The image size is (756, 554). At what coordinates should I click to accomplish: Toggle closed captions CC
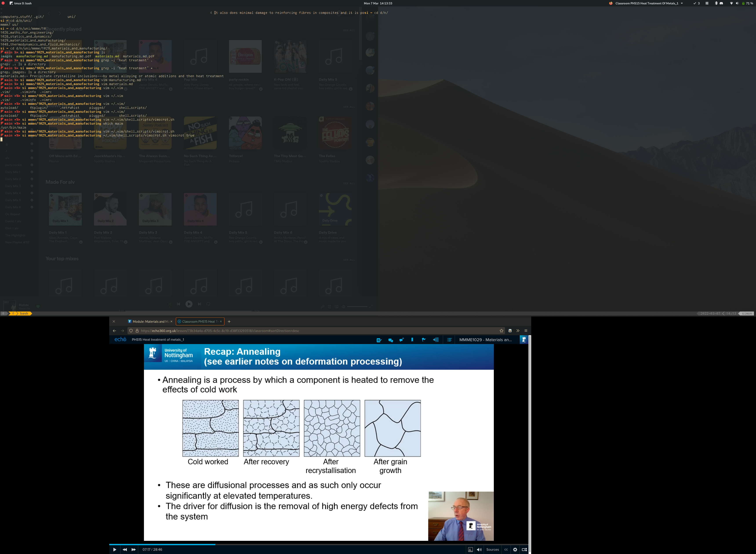point(506,549)
